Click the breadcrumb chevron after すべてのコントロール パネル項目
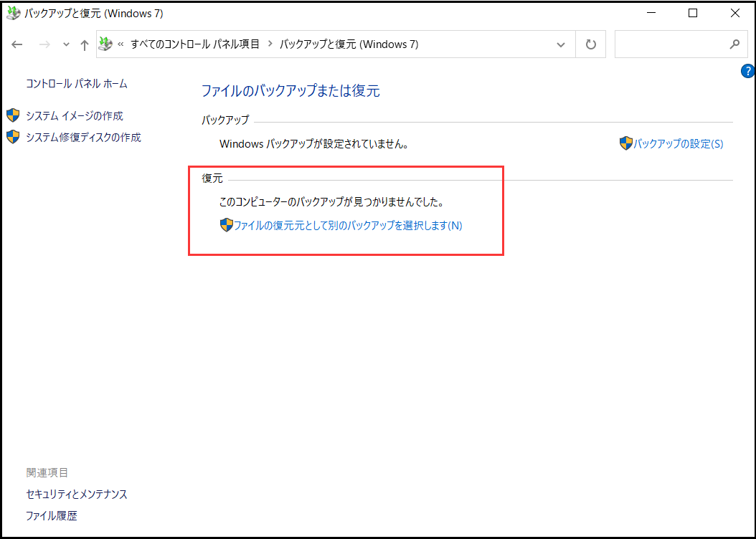This screenshot has width=756, height=539. 270,44
